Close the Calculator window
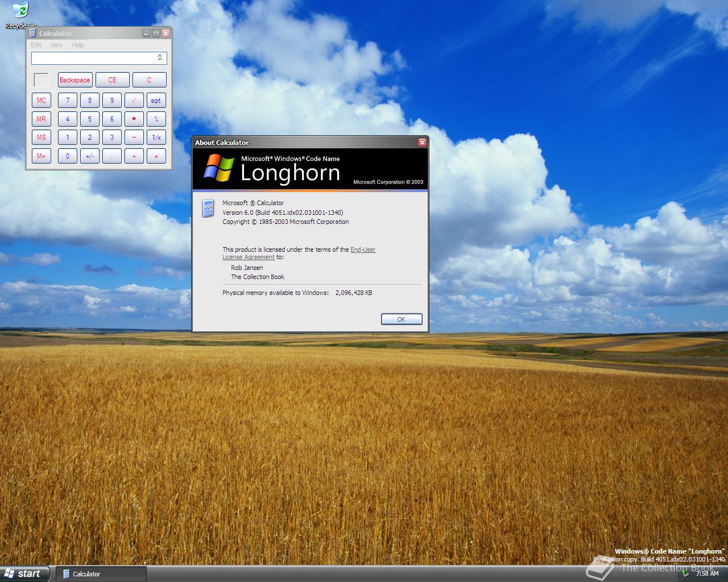The image size is (728, 582). tap(166, 34)
